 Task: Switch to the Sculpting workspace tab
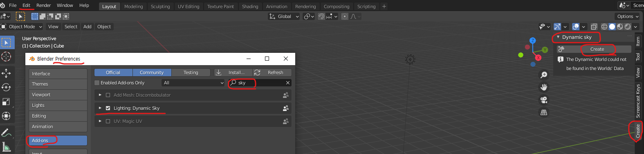click(160, 7)
